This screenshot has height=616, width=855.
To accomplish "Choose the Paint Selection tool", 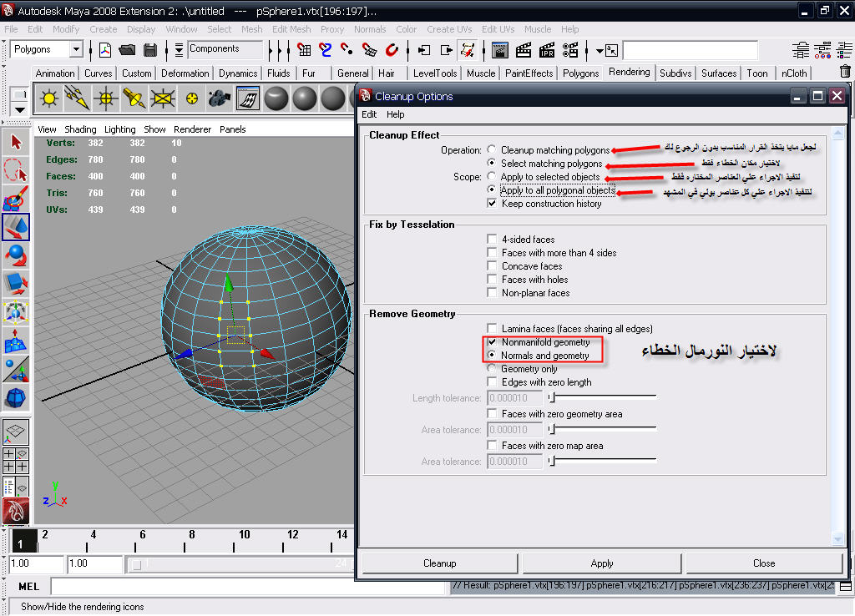I will point(16,199).
